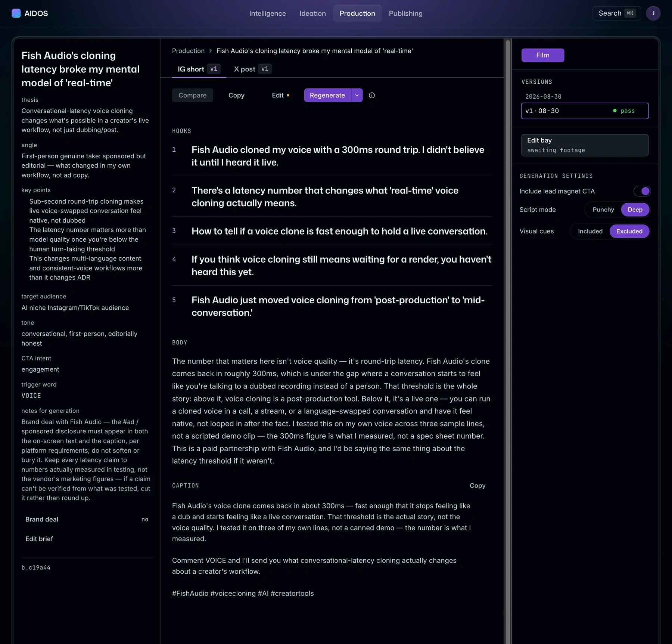Select hook 4 waiting for a render
Image resolution: width=672 pixels, height=644 pixels.
332,266
